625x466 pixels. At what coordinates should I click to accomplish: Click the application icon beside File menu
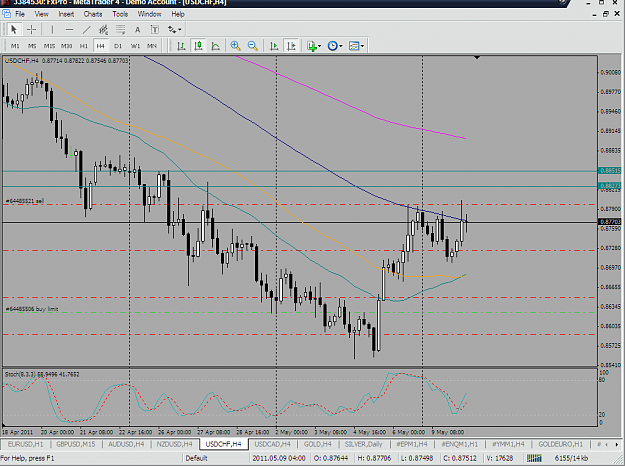pyautogui.click(x=6, y=14)
